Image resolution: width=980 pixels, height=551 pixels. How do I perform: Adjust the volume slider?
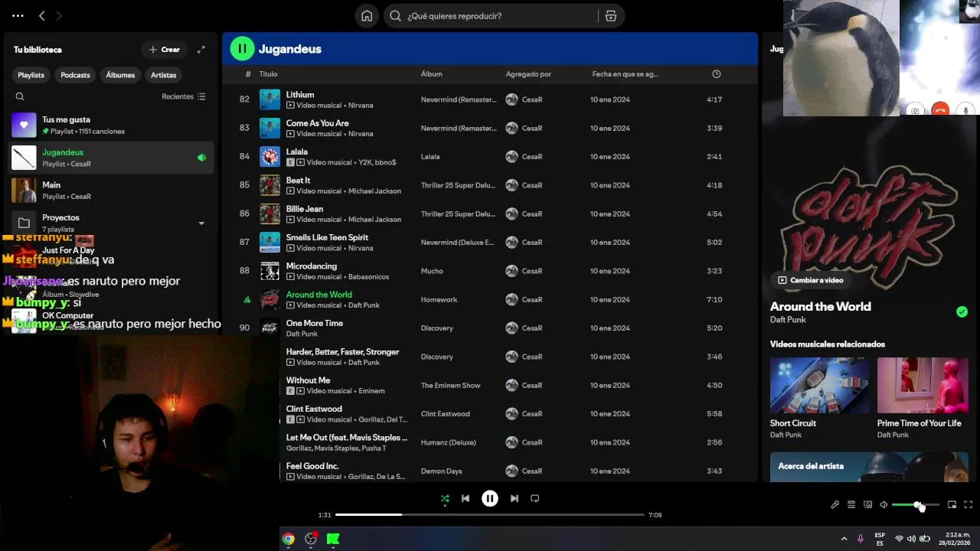coord(916,505)
